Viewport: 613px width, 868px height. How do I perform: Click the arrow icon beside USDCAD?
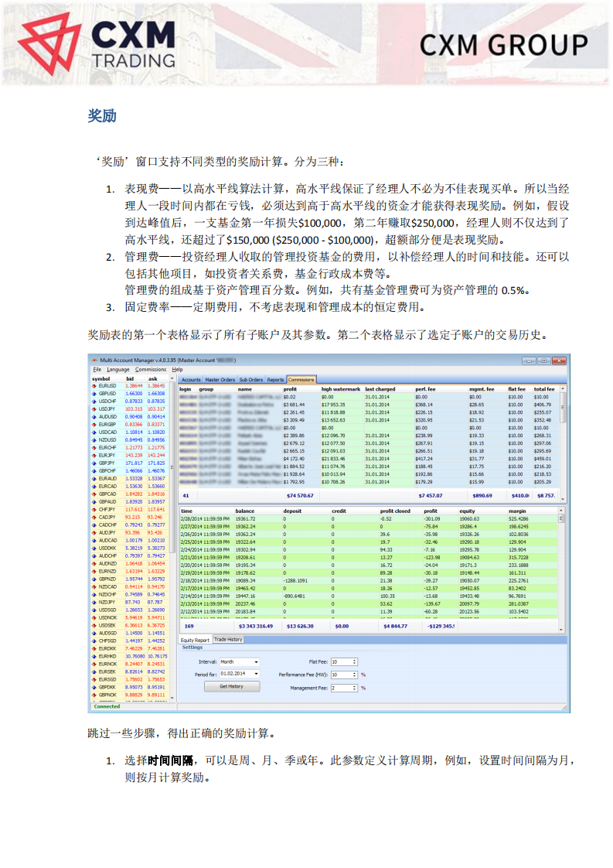[94, 432]
